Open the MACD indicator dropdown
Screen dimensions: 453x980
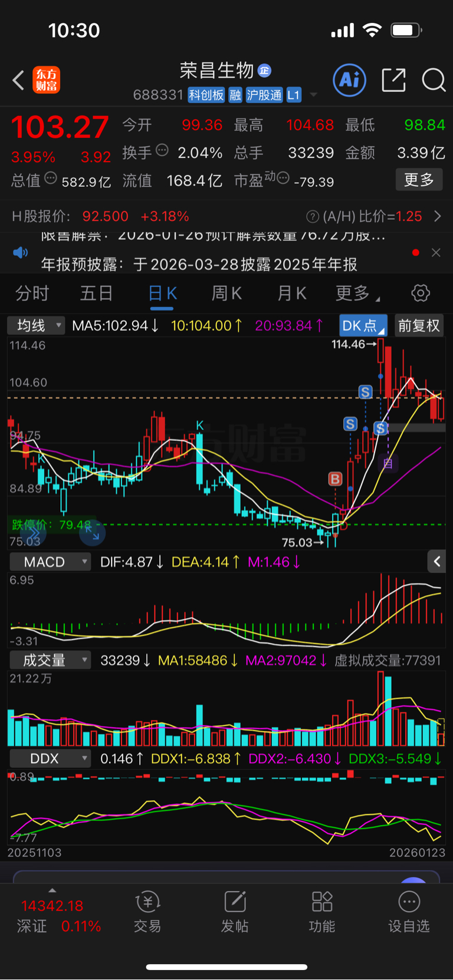coord(50,562)
